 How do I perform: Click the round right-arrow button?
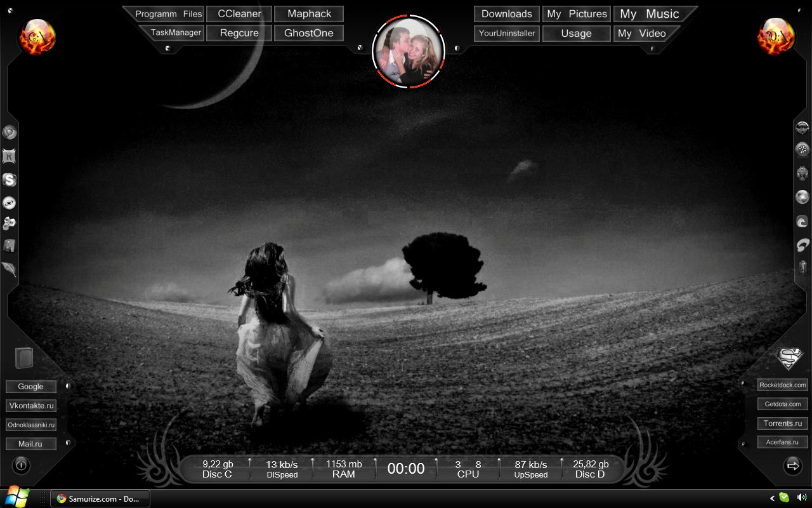(x=792, y=466)
